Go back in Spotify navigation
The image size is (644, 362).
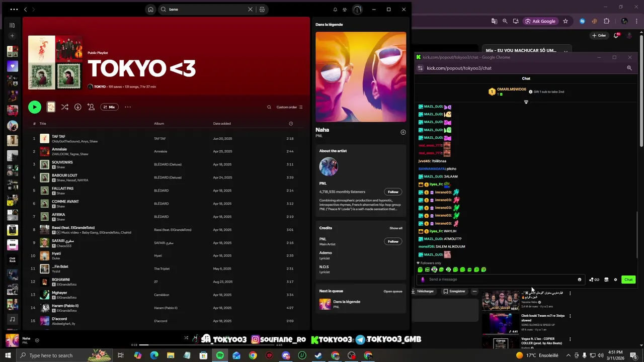pos(26,9)
